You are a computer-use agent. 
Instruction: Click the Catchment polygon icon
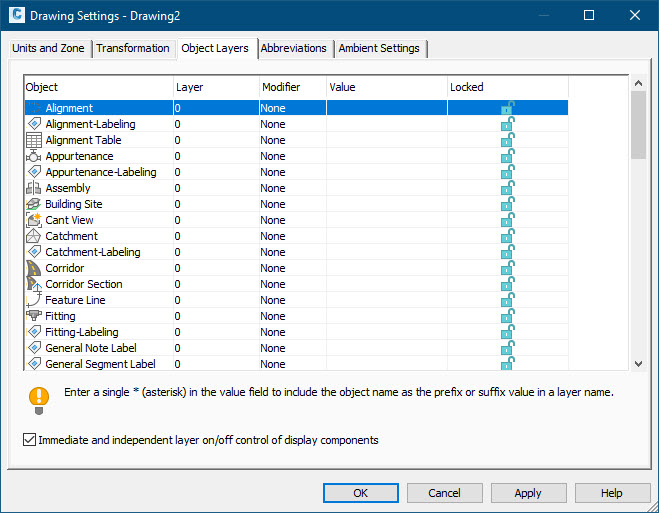point(34,236)
